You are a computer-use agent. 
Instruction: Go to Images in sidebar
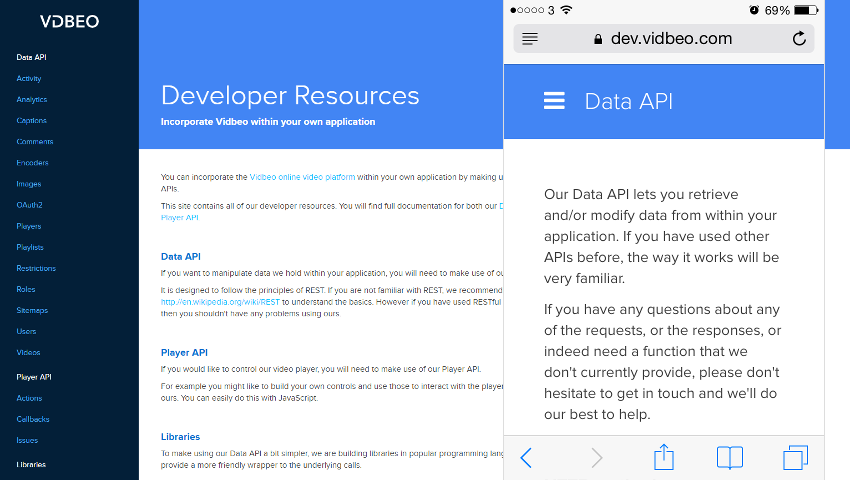tap(29, 184)
